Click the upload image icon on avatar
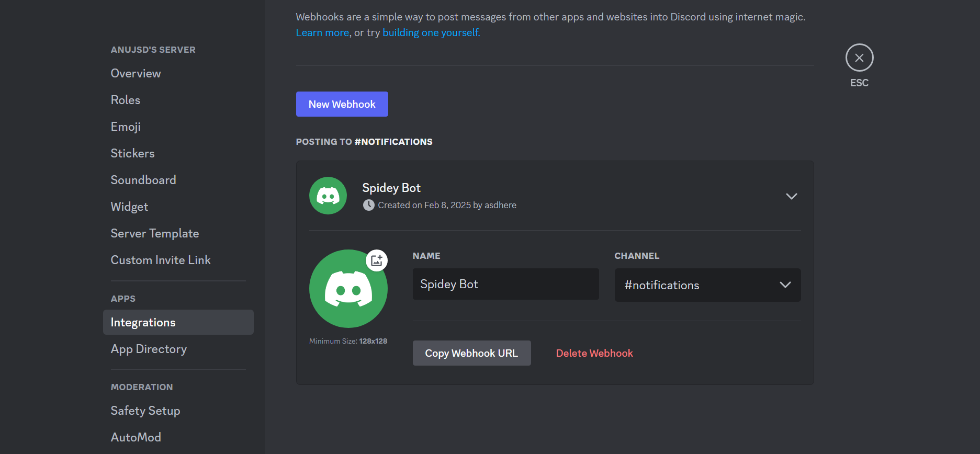 coord(377,260)
